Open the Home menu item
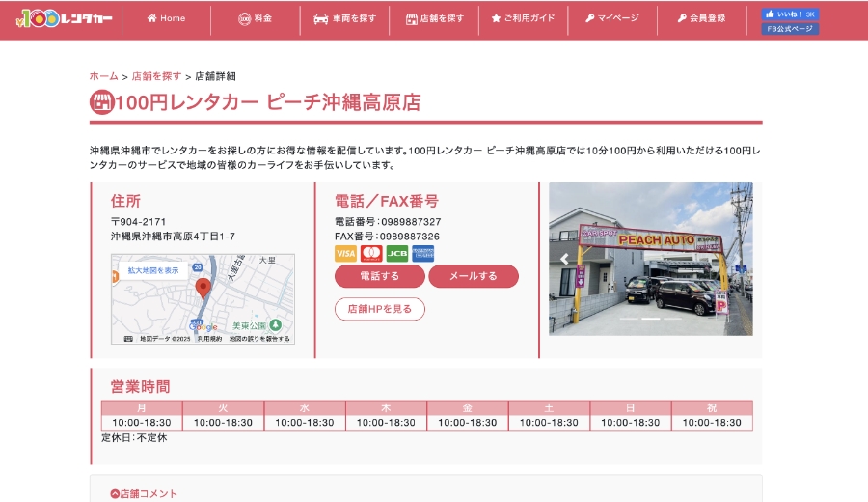 (166, 18)
